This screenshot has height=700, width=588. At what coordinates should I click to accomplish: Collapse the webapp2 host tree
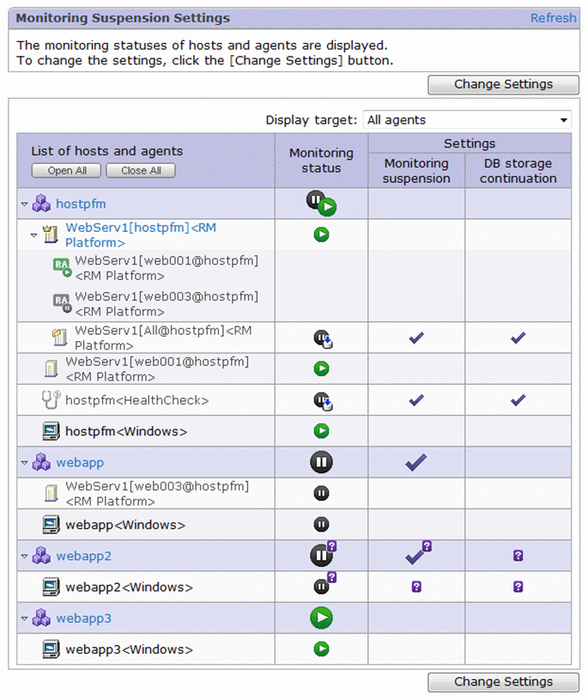24,557
